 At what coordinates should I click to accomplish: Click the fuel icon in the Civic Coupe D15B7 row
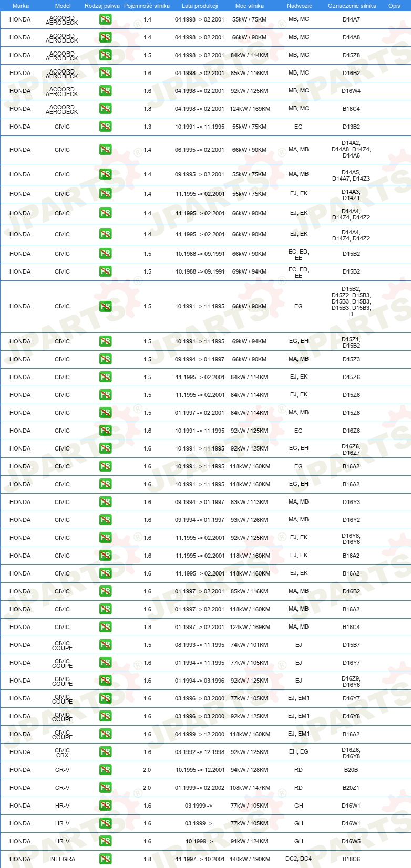point(105,645)
